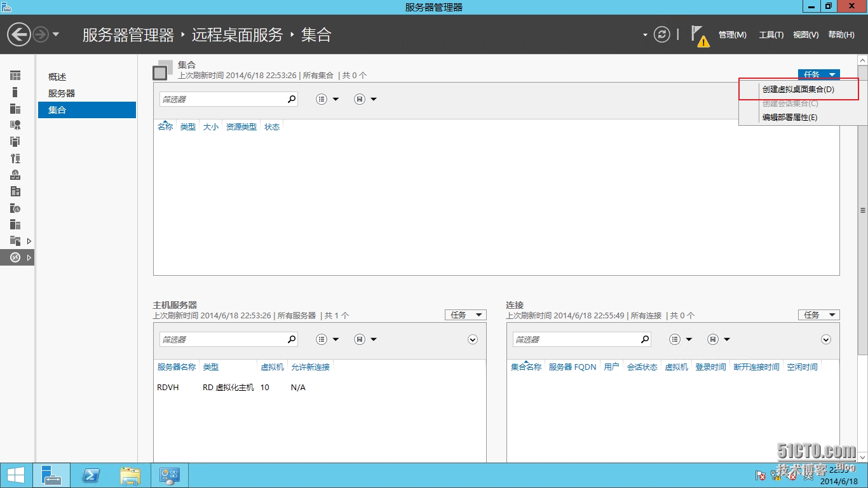Sort host servers by the 服务器名称 column
The image size is (868, 488).
click(177, 367)
